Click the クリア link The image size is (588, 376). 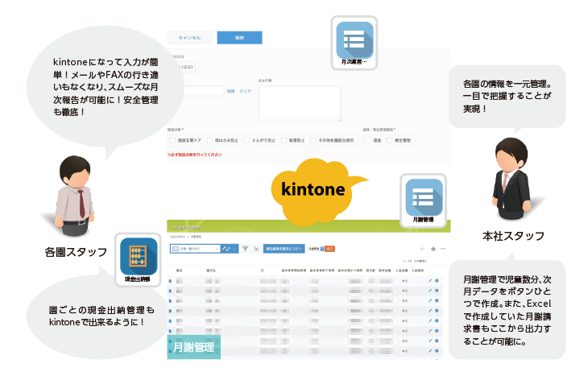[245, 91]
